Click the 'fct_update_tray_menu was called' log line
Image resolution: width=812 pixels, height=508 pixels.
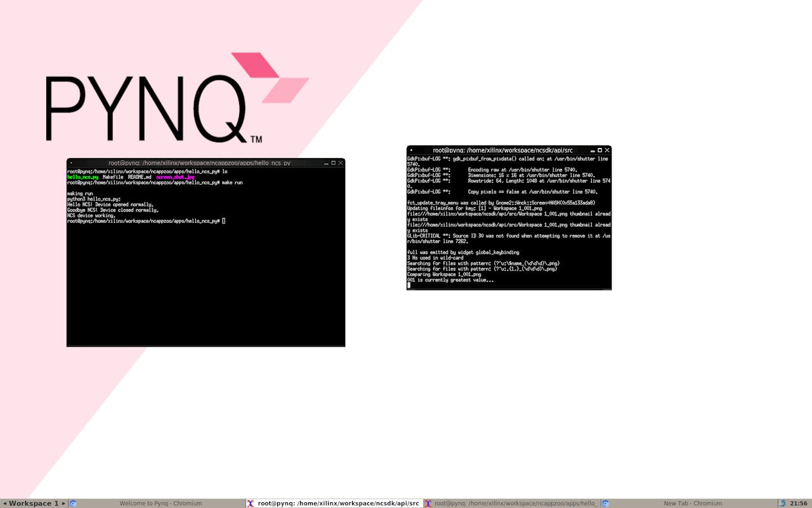pyautogui.click(x=501, y=203)
